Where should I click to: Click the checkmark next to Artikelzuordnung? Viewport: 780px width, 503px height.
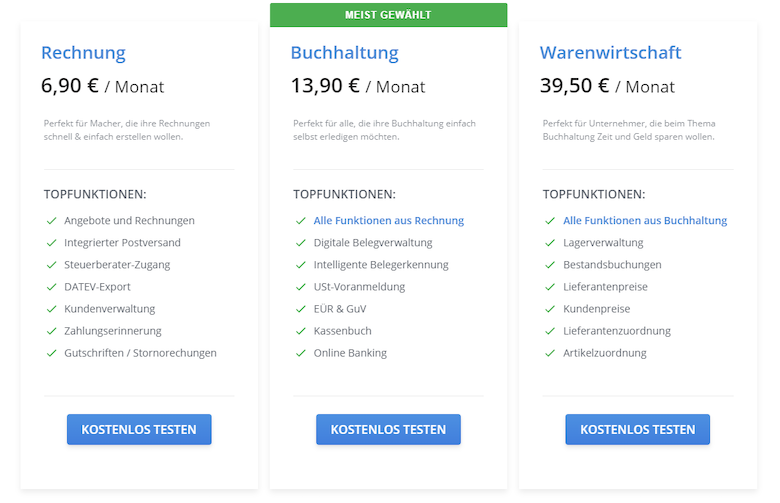pyautogui.click(x=550, y=353)
